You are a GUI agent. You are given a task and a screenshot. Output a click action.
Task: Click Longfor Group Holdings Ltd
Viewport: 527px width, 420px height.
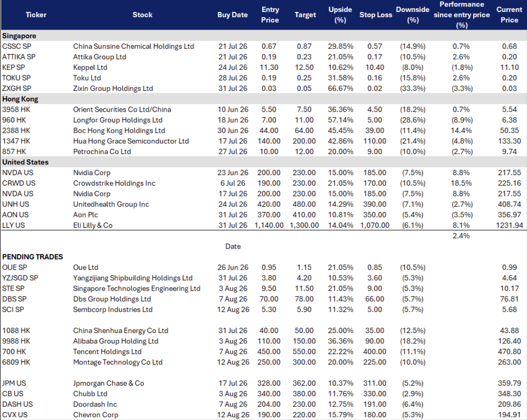pos(118,120)
